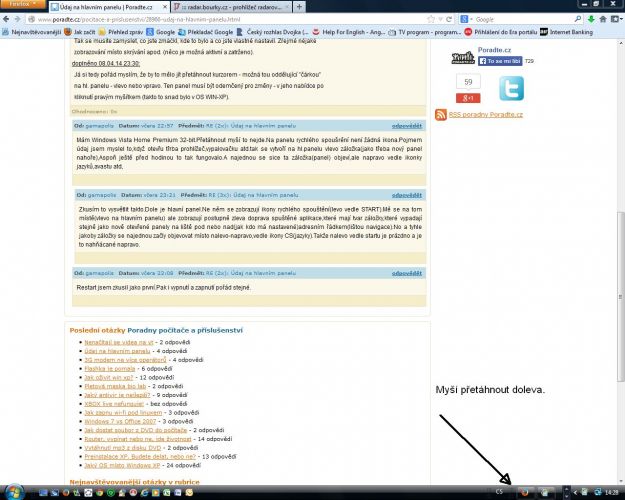Viewport: 625px width, 500px height.
Task: Open a new tab with the plus button
Action: [299, 7]
